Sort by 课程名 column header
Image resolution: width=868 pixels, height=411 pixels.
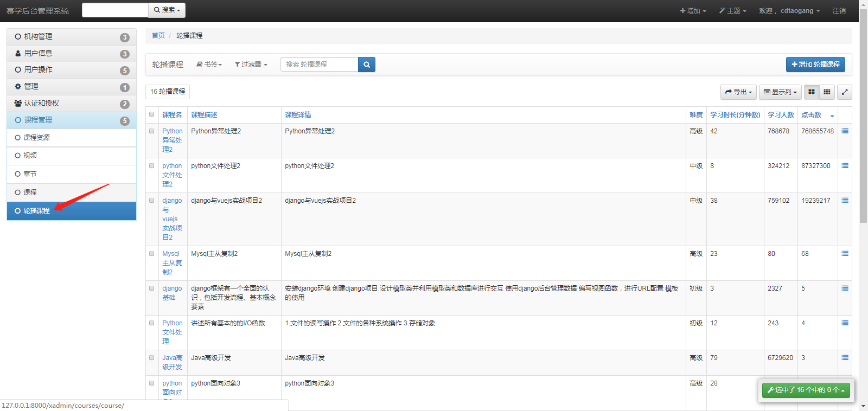tap(172, 115)
